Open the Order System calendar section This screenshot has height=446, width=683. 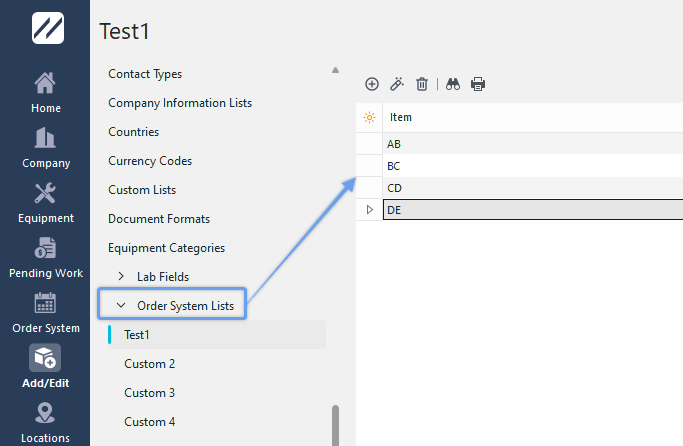[x=45, y=313]
